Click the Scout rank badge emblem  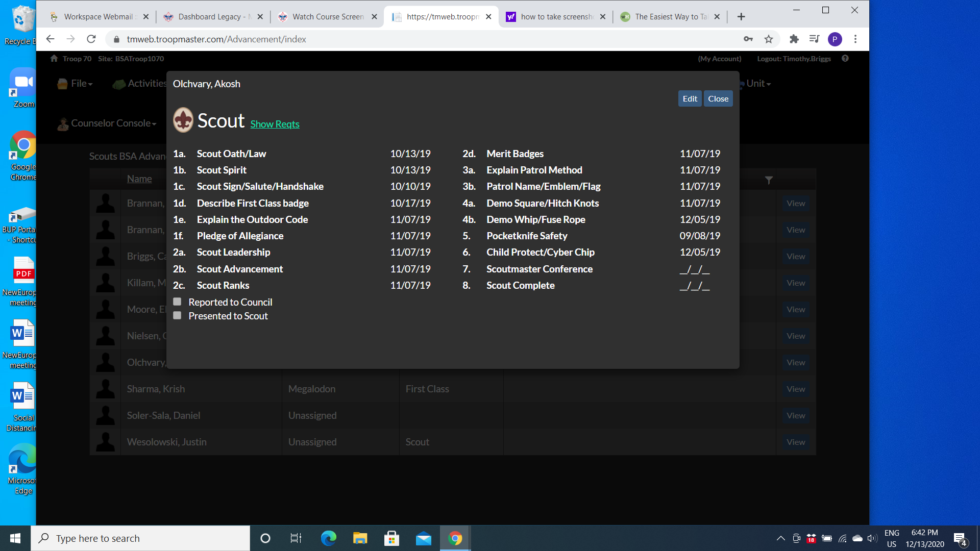[183, 120]
